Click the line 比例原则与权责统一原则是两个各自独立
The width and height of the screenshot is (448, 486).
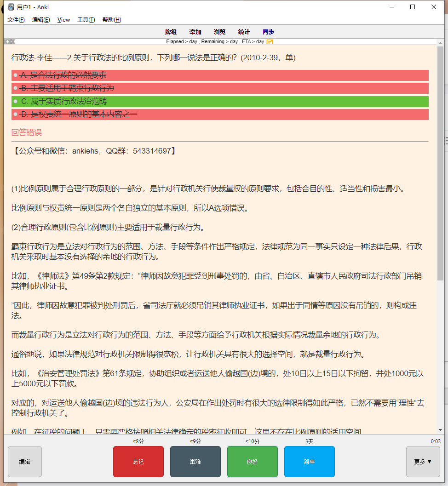131,208
